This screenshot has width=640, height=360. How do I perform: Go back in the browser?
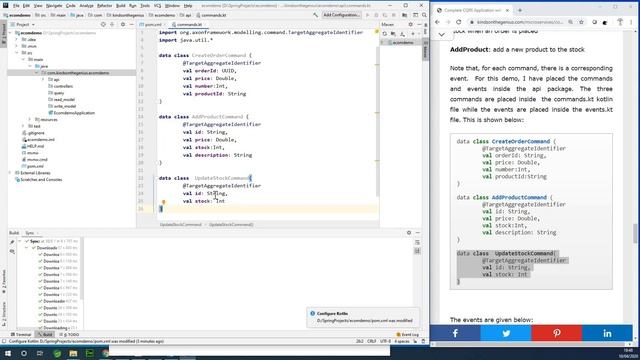[x=437, y=22]
